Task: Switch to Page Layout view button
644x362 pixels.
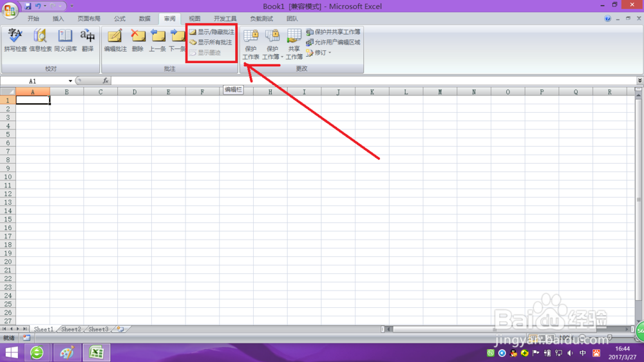Action: point(542,338)
